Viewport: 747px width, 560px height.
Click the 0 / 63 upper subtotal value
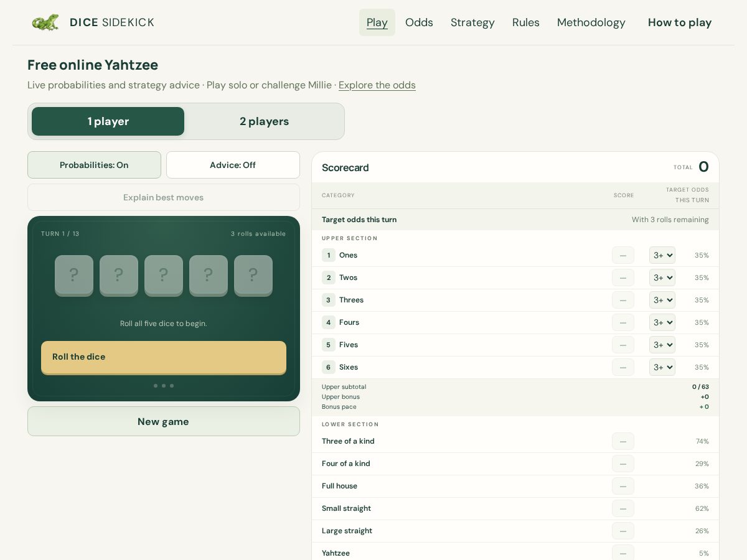tap(700, 387)
